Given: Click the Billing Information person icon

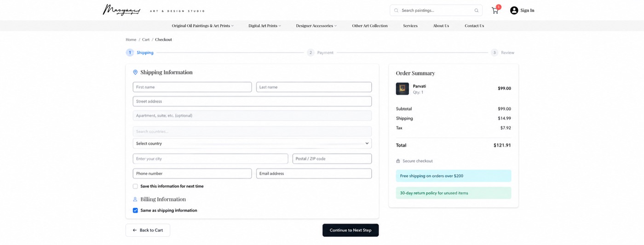Looking at the screenshot, I should 135,199.
